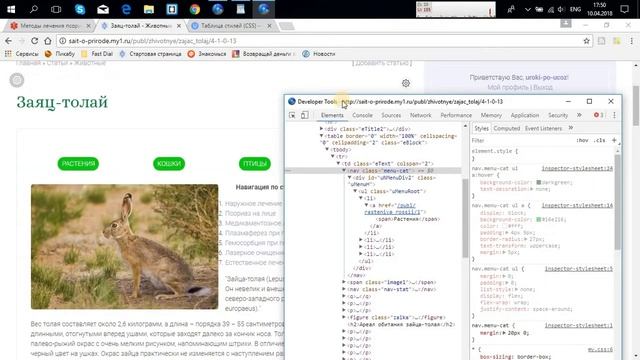
Task: Add a new style rule
Action: pos(614,140)
